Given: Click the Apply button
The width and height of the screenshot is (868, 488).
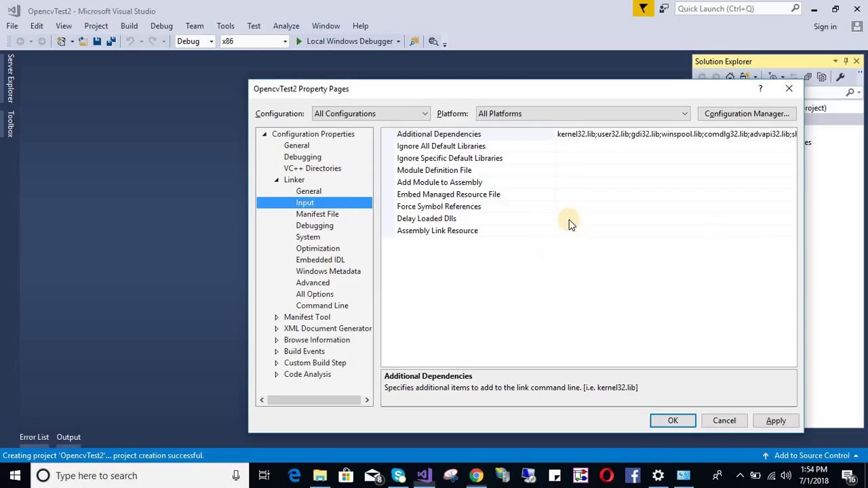Looking at the screenshot, I should (776, 421).
